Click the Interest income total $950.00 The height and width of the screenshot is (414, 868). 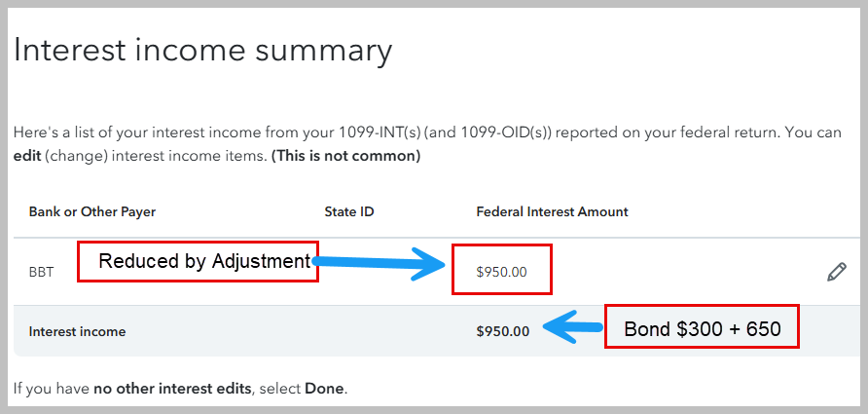(x=503, y=331)
